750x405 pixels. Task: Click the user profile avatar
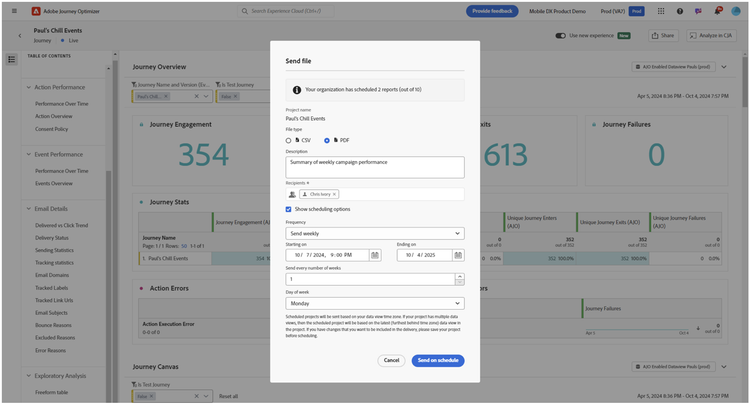tap(735, 11)
